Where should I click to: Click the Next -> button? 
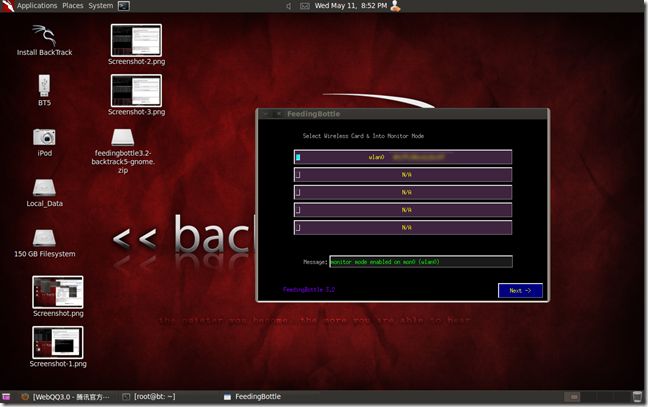[520, 290]
